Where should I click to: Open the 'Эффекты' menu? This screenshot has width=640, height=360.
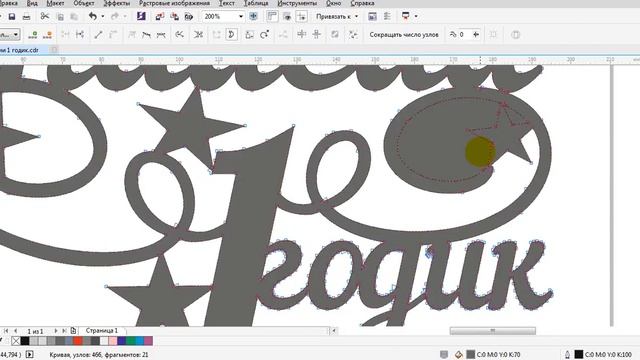tap(116, 3)
